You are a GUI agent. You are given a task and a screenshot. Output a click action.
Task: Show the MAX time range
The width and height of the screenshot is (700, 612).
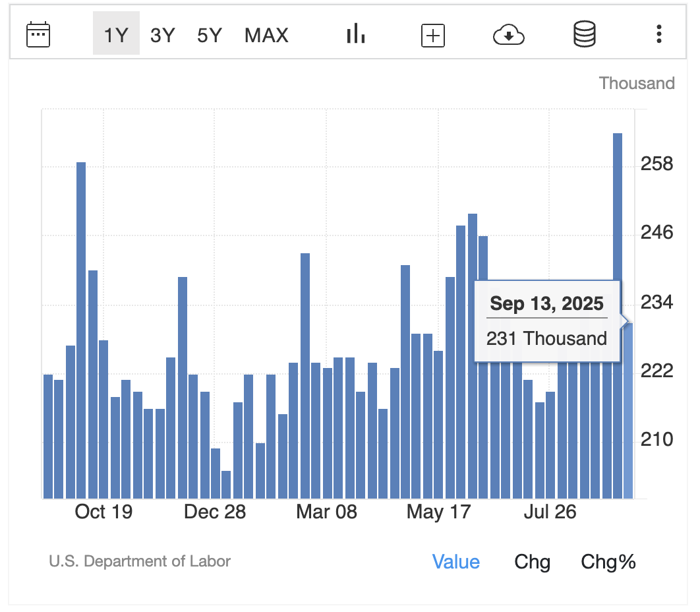pos(266,34)
